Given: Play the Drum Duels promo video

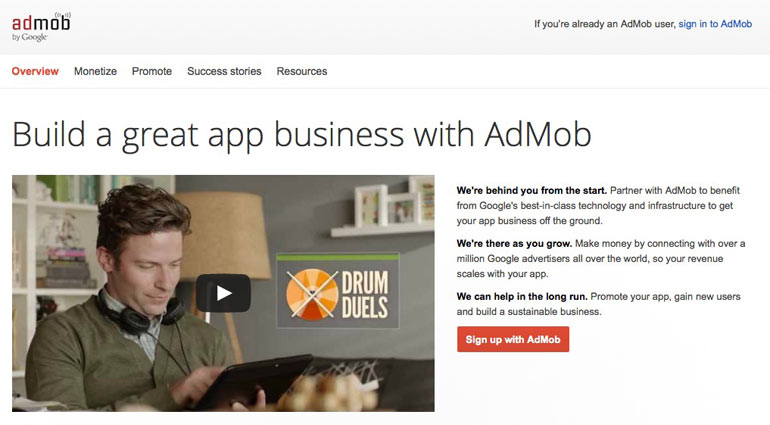Looking at the screenshot, I should click(223, 293).
